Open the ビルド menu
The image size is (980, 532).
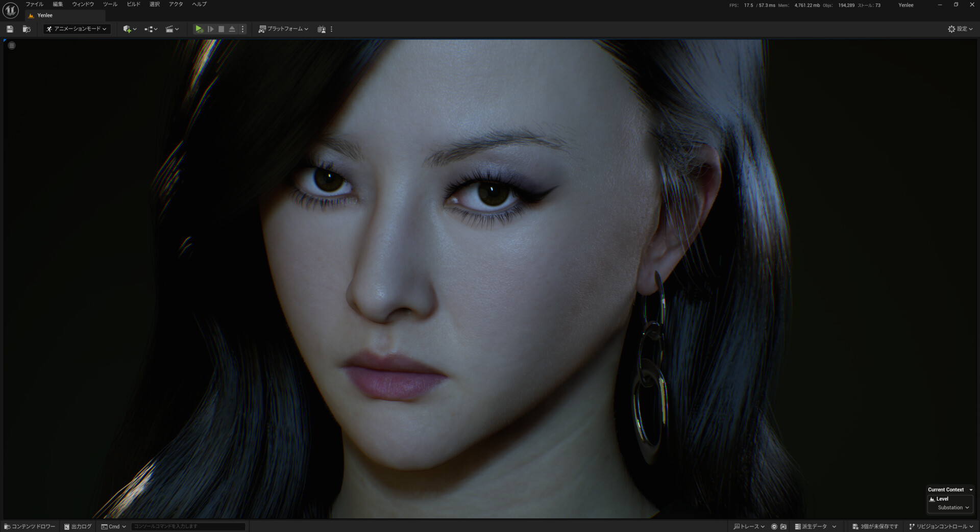(133, 4)
